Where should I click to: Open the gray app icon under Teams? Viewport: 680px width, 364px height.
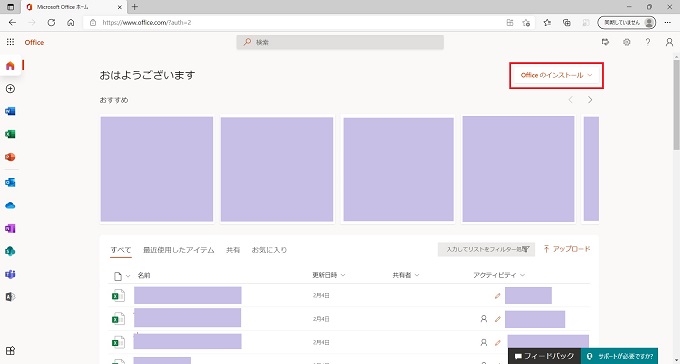click(x=10, y=297)
